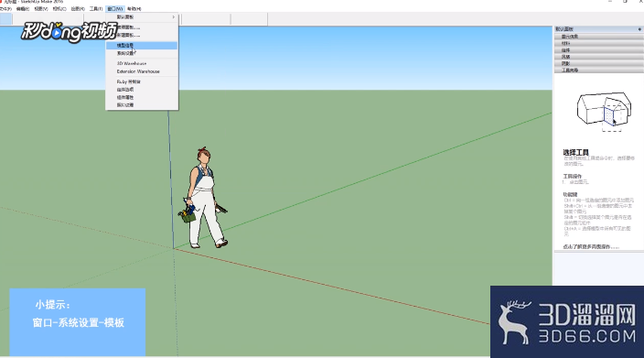This screenshot has height=358, width=644.
Task: Expand the 阴影 panel section
Action: tap(599, 64)
